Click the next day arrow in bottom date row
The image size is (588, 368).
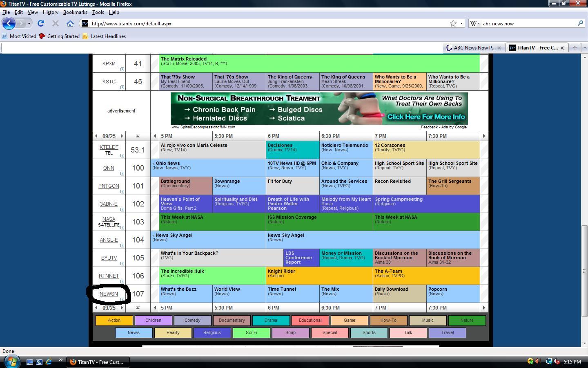pyautogui.click(x=122, y=308)
